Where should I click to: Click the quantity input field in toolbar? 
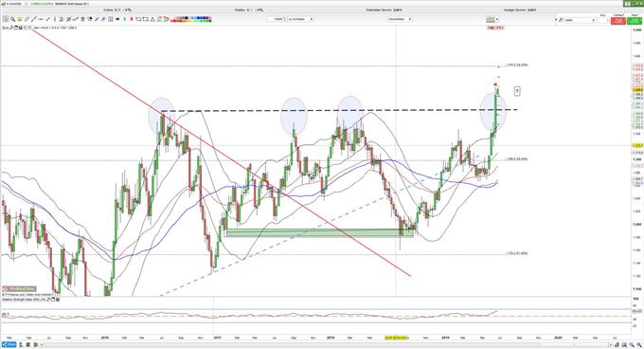[x=275, y=19]
